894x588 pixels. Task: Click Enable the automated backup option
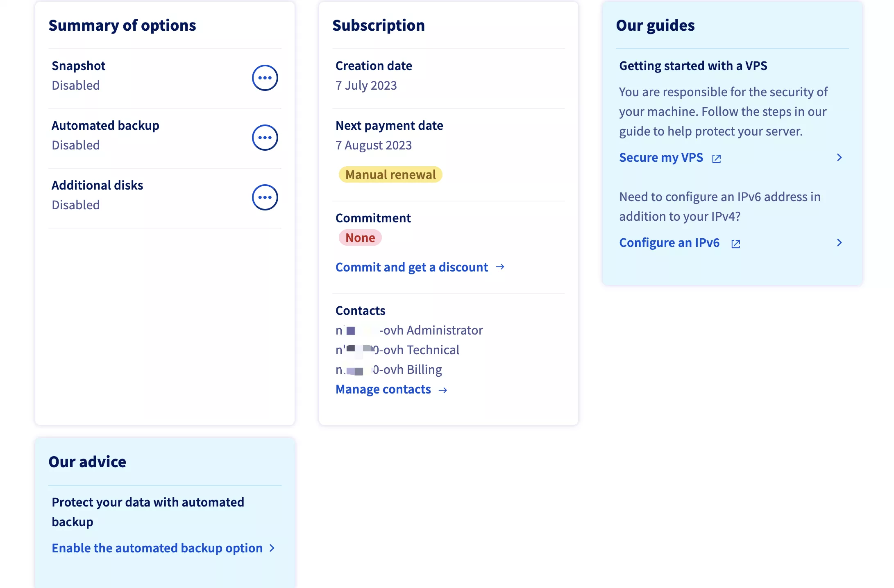pyautogui.click(x=157, y=548)
